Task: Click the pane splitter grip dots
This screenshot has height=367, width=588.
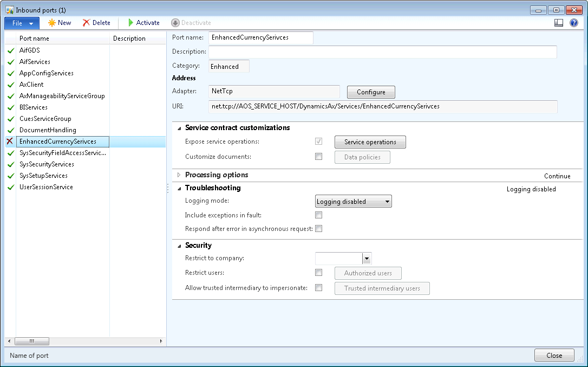Action: (168, 188)
